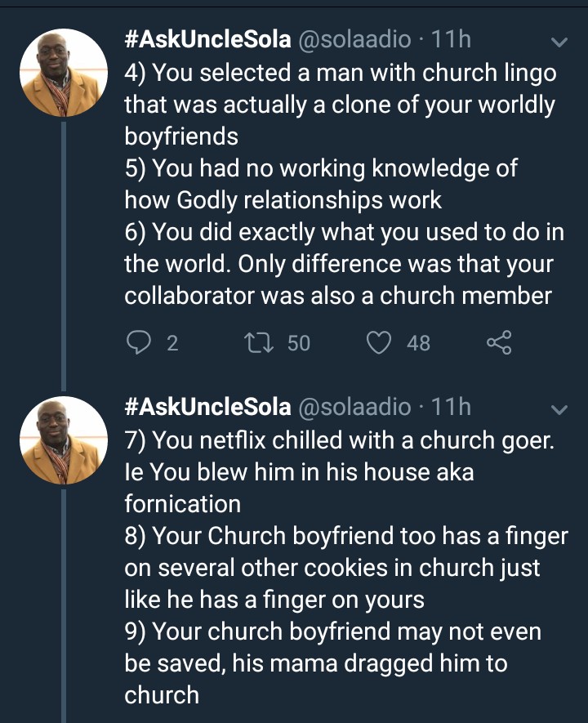Screen dimensions: 588x723
Task: Click the 11h timestamp on the first tweet
Action: coord(451,40)
